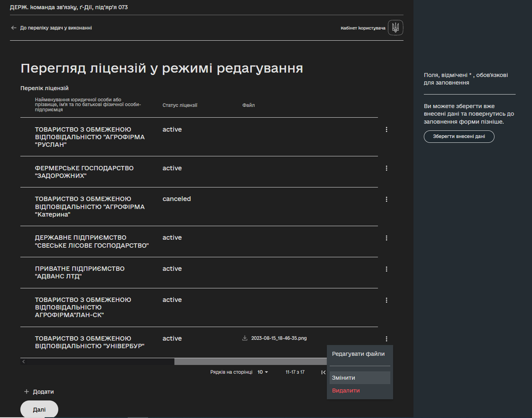Go to first page of the table
The height and width of the screenshot is (418, 532).
tap(323, 372)
